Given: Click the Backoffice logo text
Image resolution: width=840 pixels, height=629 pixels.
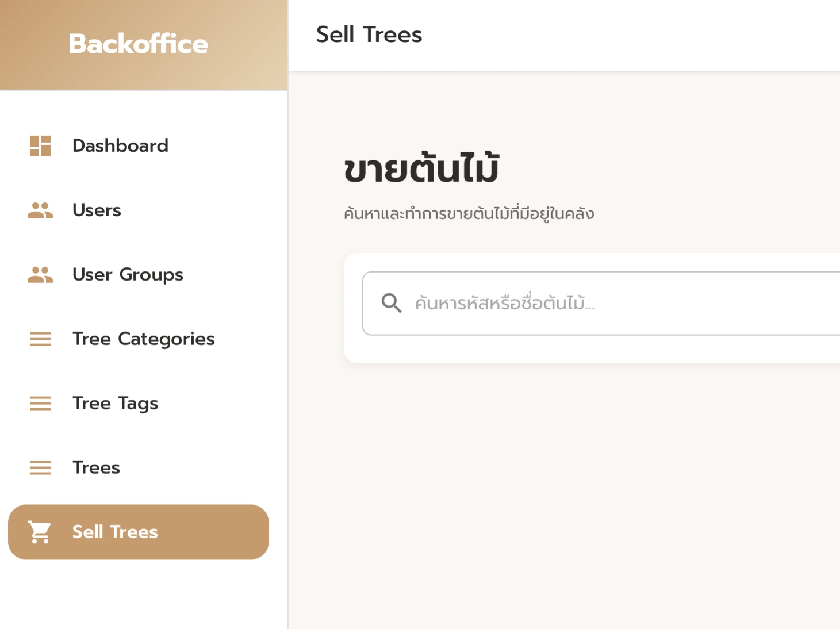Looking at the screenshot, I should [138, 44].
